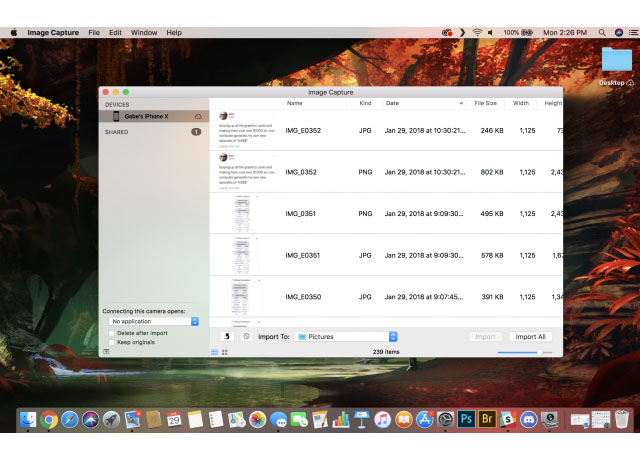
Task: Switch to icon grid view
Action: pyautogui.click(x=223, y=352)
